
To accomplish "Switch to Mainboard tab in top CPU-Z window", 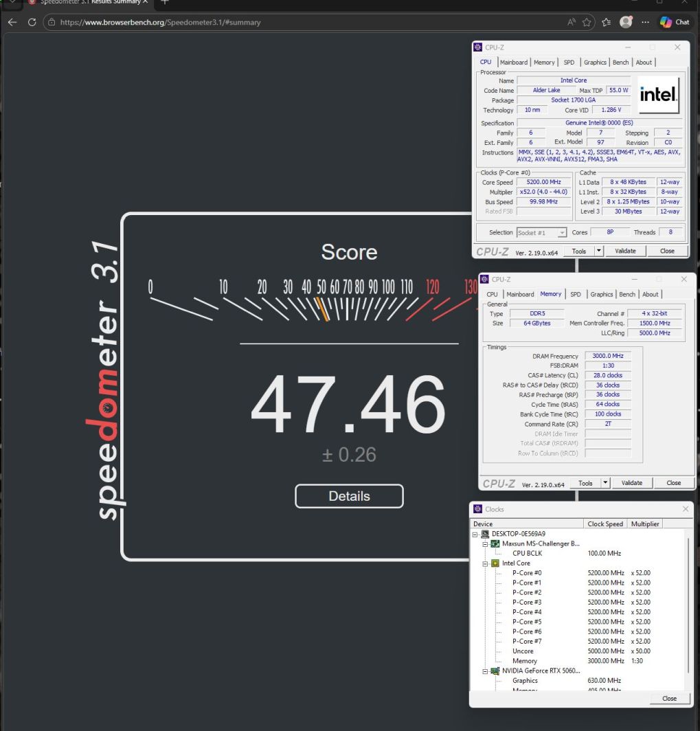I will point(514,62).
